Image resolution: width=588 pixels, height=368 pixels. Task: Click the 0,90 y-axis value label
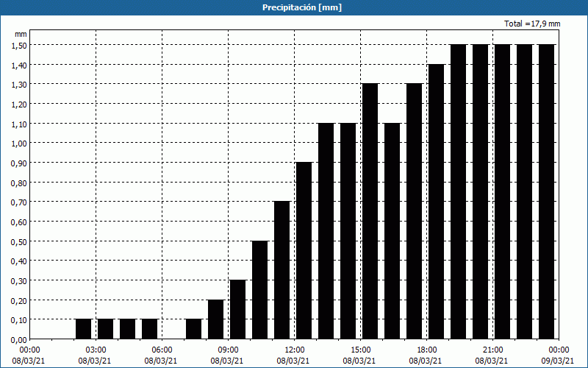(19, 163)
